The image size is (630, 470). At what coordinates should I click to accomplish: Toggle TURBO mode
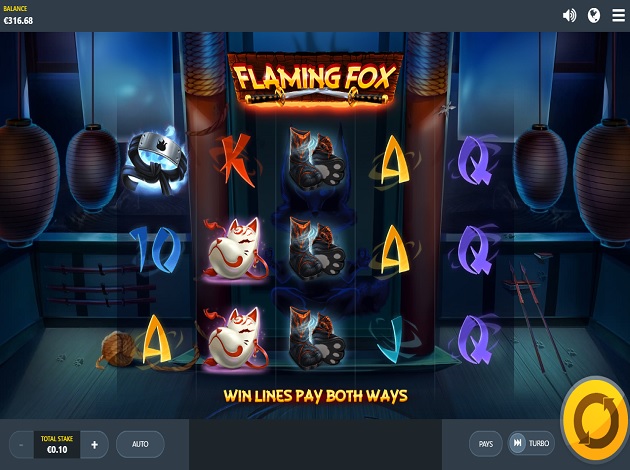point(531,443)
